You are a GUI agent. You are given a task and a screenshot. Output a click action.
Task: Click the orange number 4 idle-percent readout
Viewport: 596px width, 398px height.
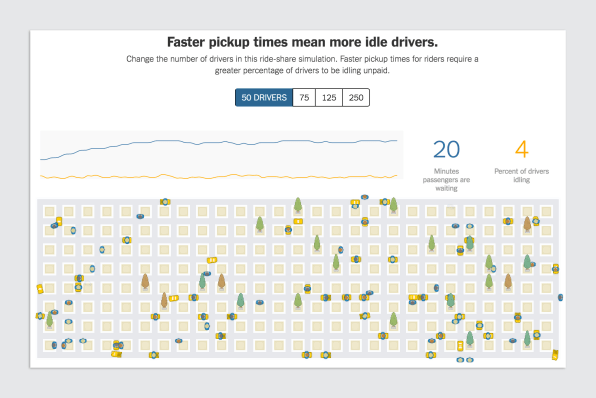pyautogui.click(x=522, y=149)
